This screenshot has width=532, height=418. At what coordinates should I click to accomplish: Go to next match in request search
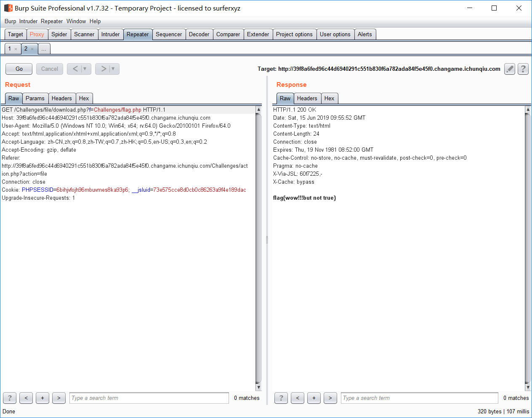click(59, 398)
